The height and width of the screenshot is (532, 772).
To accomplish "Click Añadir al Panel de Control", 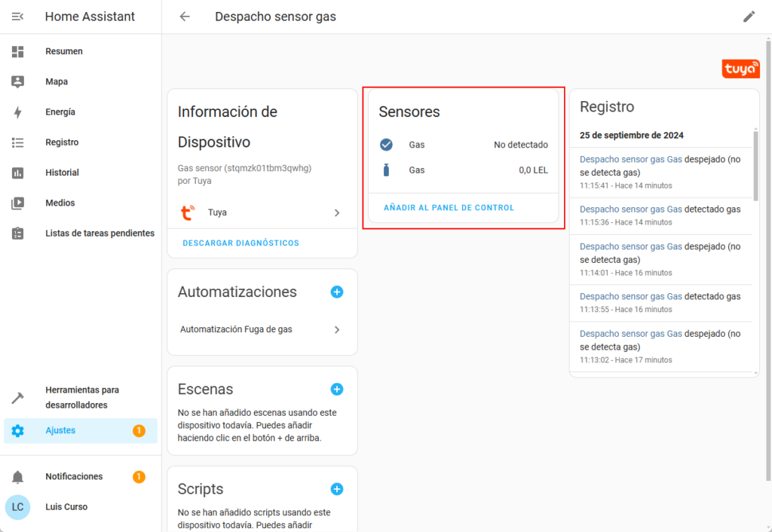I will click(x=449, y=208).
